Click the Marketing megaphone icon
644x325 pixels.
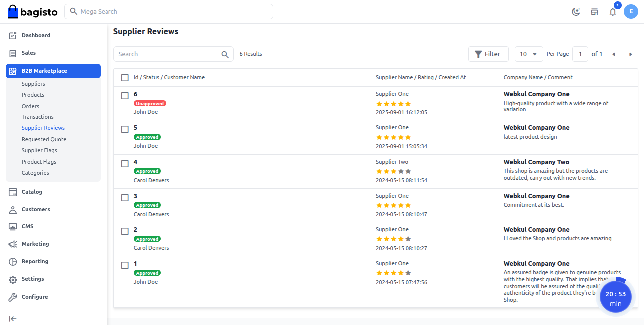[12, 243]
